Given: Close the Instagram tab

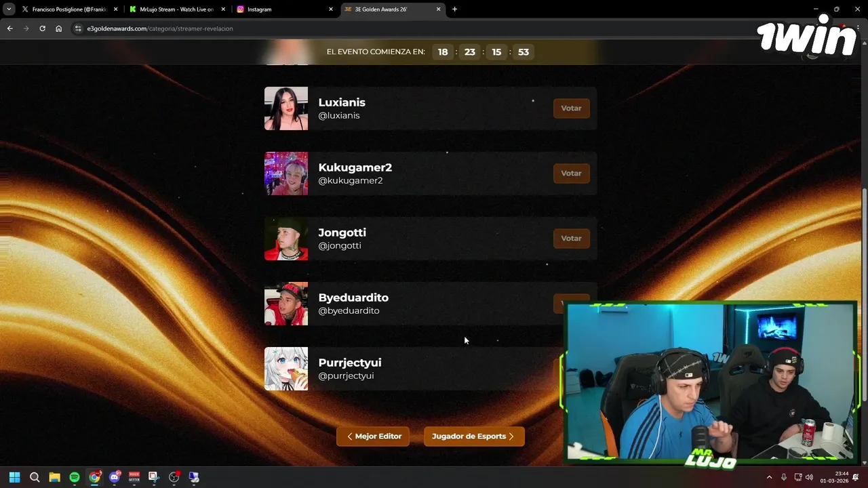Looking at the screenshot, I should click(x=331, y=9).
